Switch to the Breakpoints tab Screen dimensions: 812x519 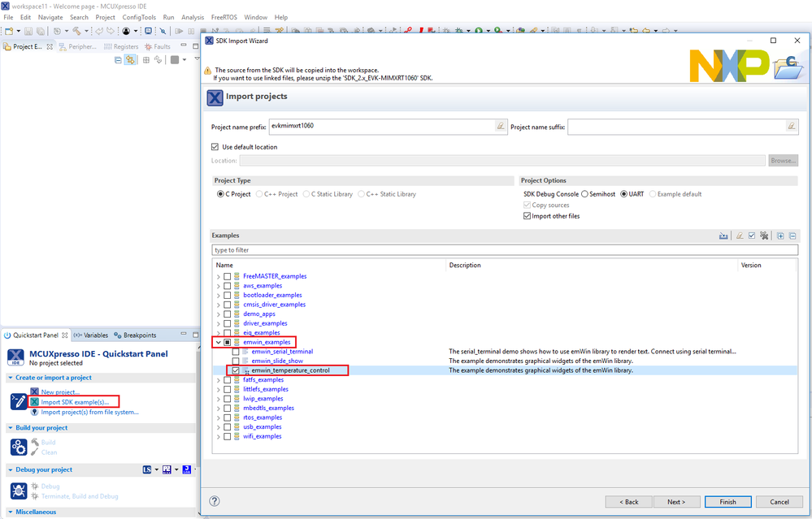[x=135, y=335]
